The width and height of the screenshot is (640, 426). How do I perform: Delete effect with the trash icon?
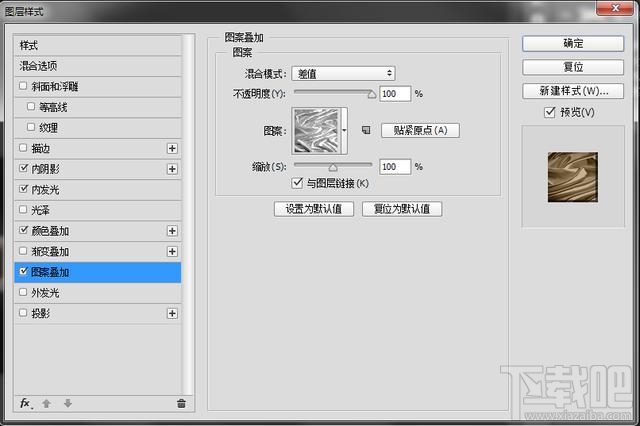[x=182, y=404]
